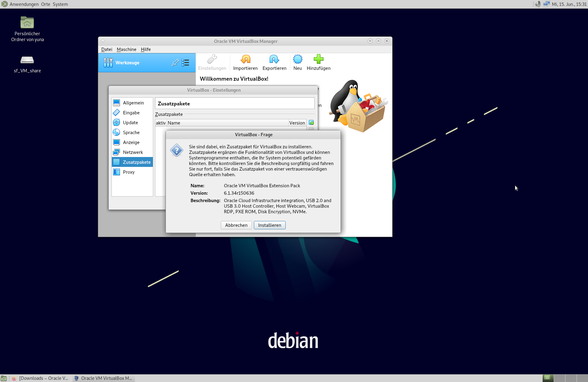Click the version text 6.1.34r150636

(x=239, y=193)
